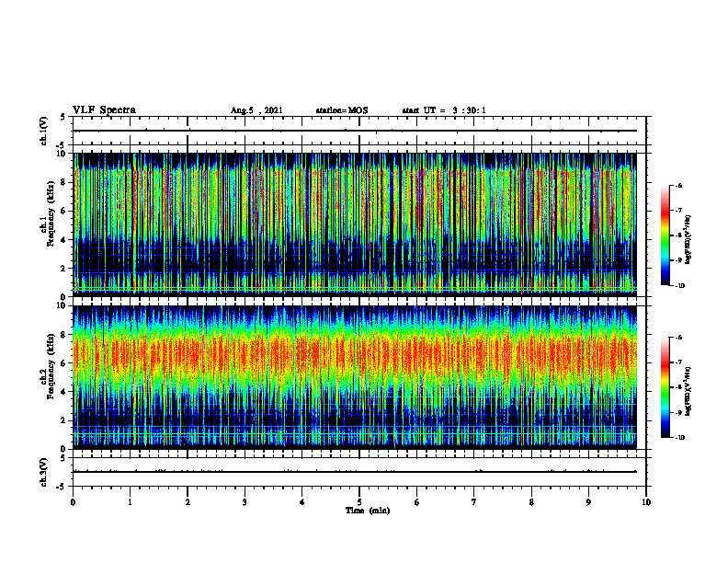728x563 pixels.
Task: Click the ch.2 frequency tick label "4"
Action: click(x=64, y=392)
